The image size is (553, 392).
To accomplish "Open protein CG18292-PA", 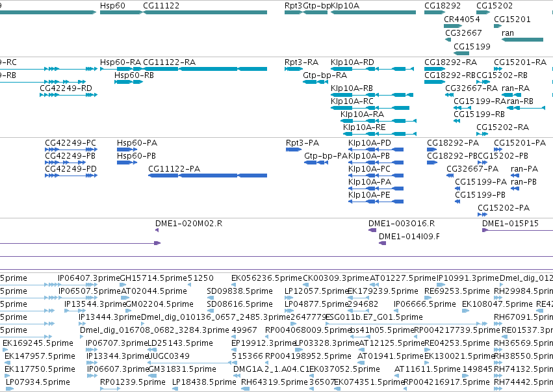I will [453, 143].
